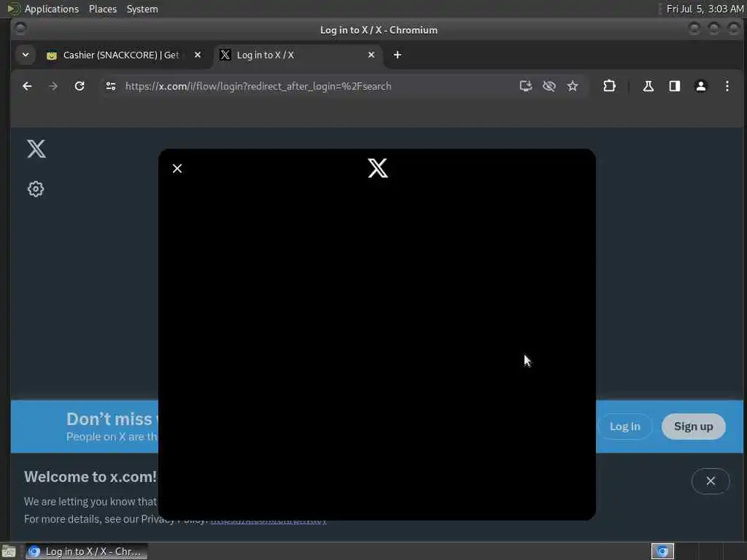747x560 pixels.
Task: Open the System menu
Action: point(142,9)
